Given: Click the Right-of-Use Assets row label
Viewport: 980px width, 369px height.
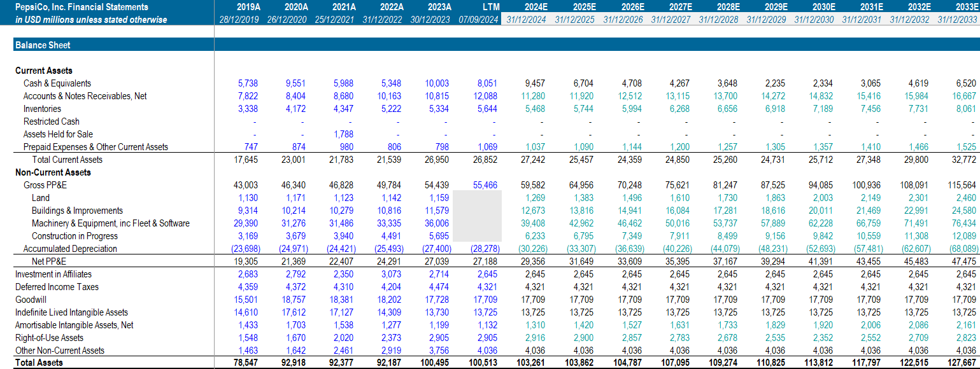Looking at the screenshot, I should (49, 338).
